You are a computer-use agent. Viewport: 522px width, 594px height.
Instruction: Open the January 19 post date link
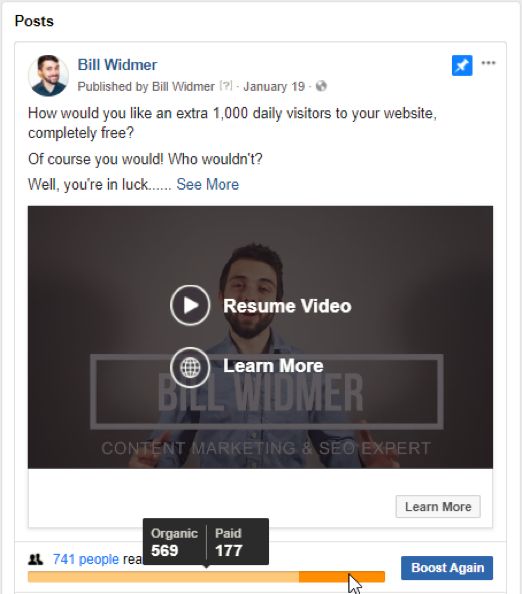[x=274, y=86]
